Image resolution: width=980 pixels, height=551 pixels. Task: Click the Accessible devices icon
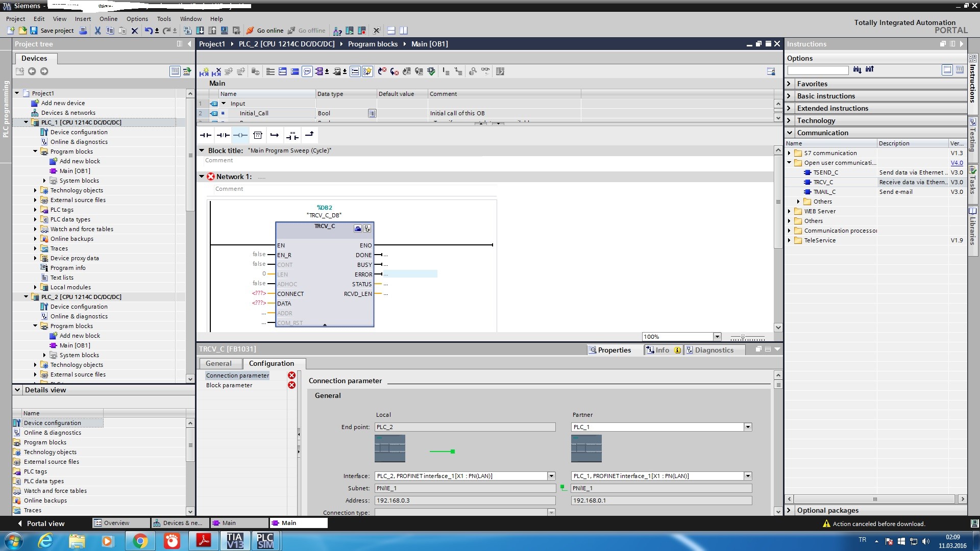pyautogui.click(x=337, y=31)
